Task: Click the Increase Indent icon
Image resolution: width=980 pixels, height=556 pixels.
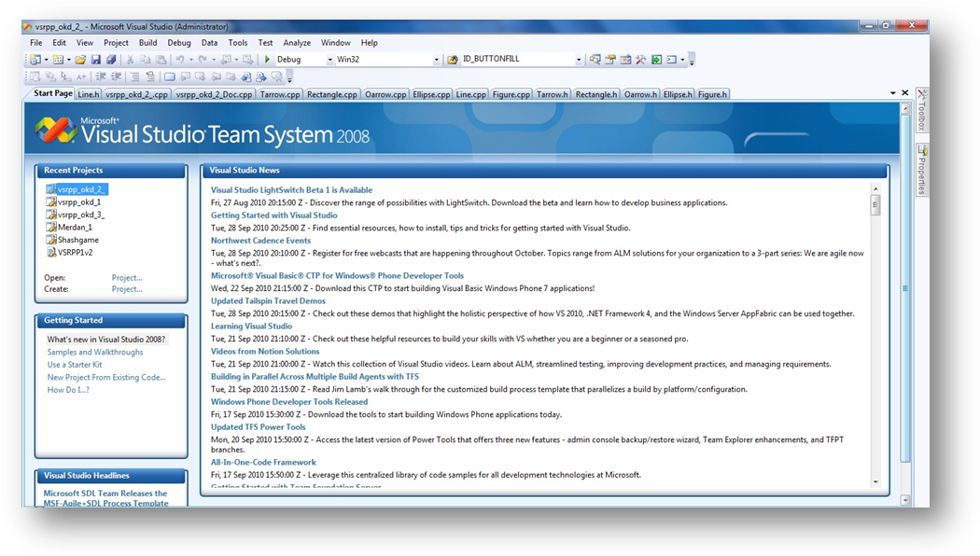Action: [116, 76]
